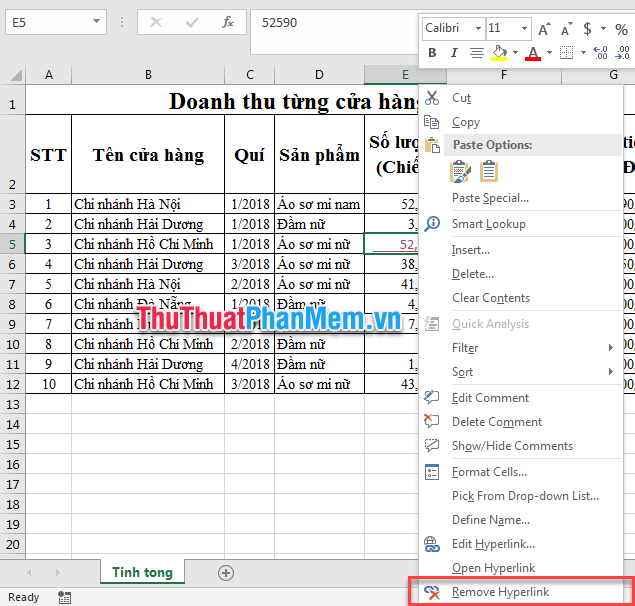Image resolution: width=635 pixels, height=606 pixels.
Task: Click the Select All corner triangle
Action: tap(16, 75)
